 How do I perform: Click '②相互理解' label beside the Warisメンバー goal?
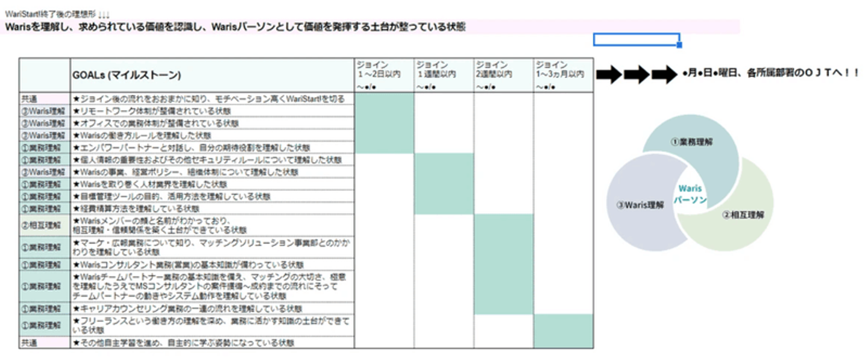[45, 225]
